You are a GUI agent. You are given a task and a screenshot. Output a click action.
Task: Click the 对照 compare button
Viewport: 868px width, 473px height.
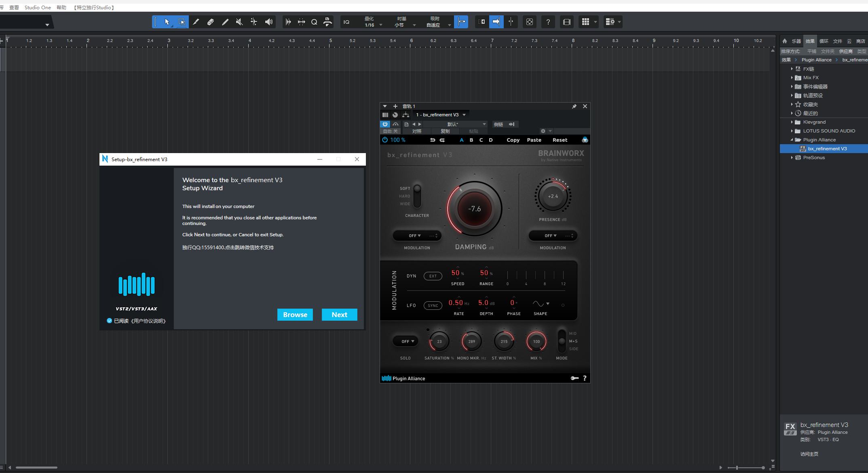coord(416,131)
